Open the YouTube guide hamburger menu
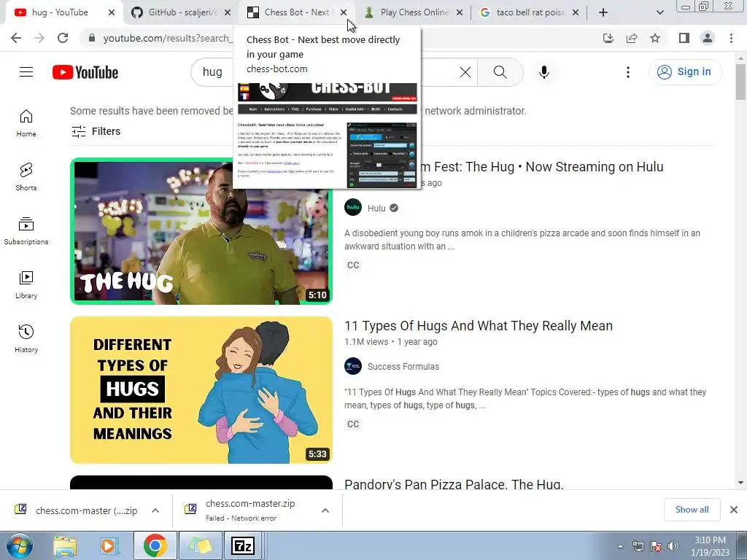Screen dimensions: 747x560 tap(26, 72)
